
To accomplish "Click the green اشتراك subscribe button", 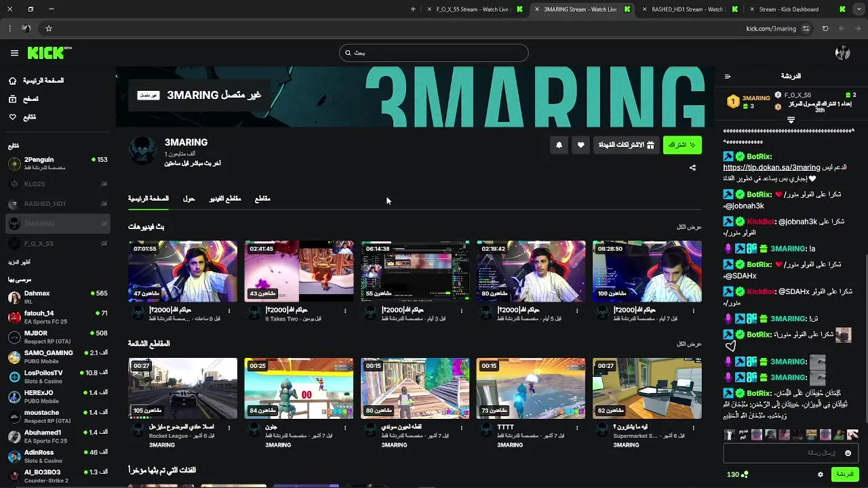I will point(682,145).
